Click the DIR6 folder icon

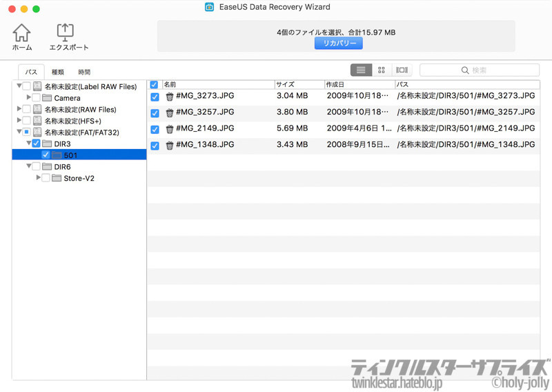click(x=47, y=166)
